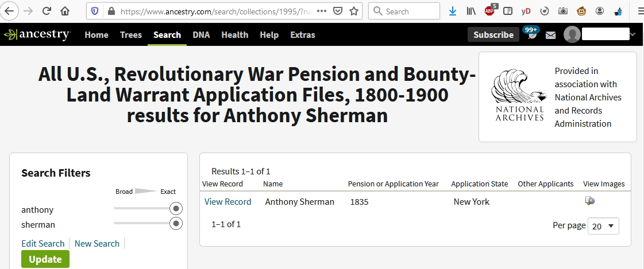644x269 pixels.
Task: Open the View Record link
Action: (x=228, y=202)
